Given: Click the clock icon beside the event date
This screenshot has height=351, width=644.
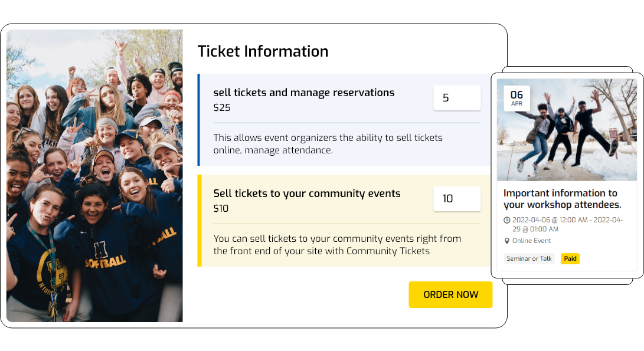Looking at the screenshot, I should [507, 220].
